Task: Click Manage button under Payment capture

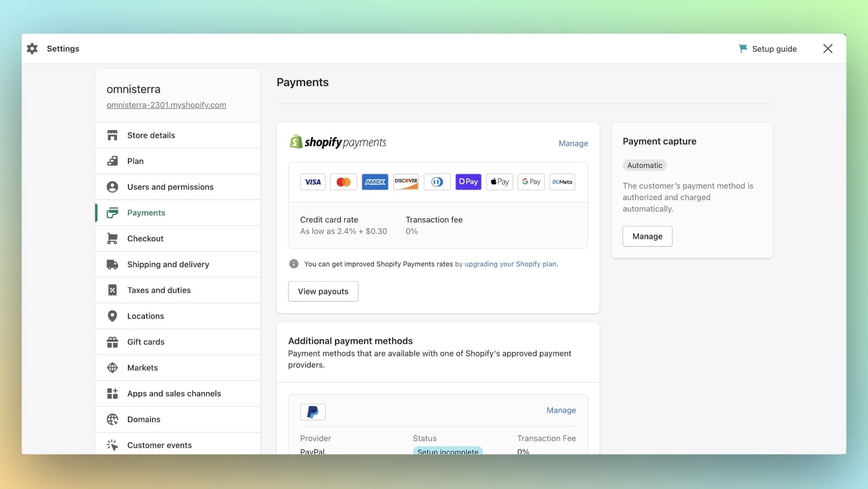Action: [647, 236]
